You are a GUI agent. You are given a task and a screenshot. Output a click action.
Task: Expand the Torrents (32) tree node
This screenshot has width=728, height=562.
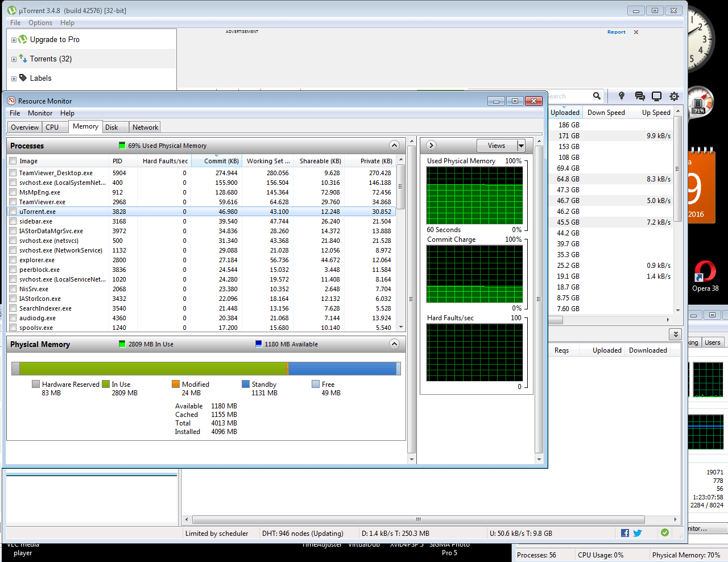[14, 59]
